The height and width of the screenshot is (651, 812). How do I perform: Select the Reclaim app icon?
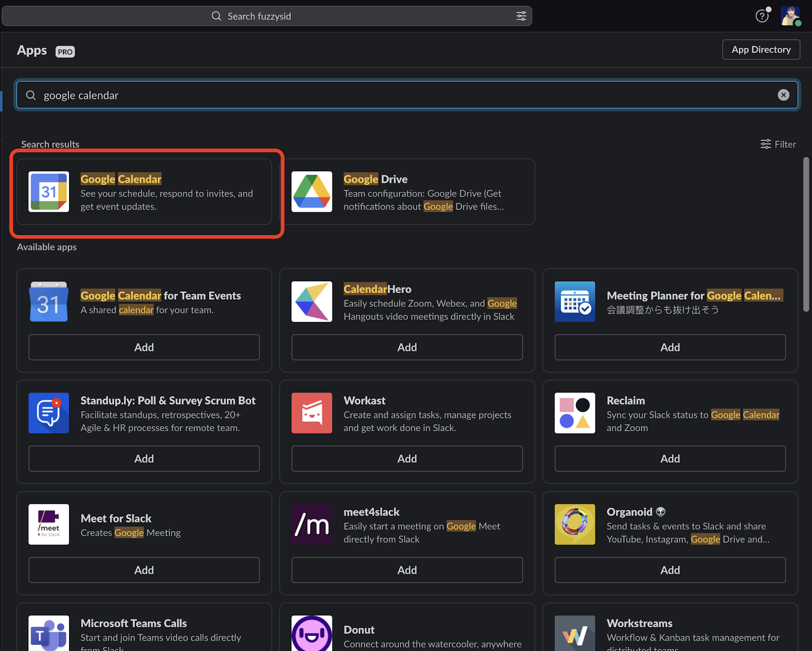tap(575, 413)
